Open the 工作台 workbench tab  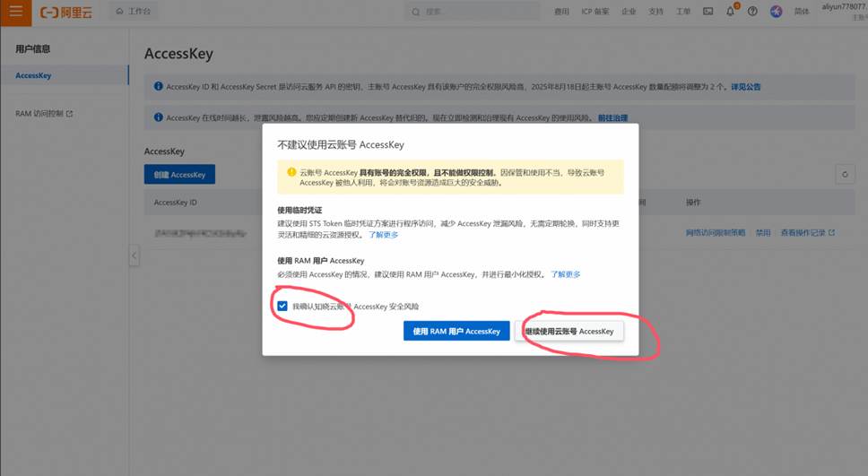point(135,12)
